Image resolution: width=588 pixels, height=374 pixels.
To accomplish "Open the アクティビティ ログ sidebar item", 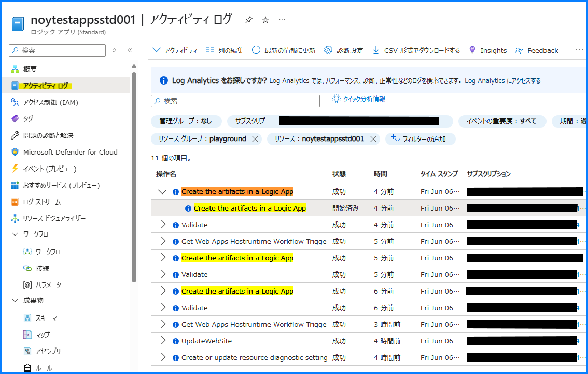I will pyautogui.click(x=66, y=86).
